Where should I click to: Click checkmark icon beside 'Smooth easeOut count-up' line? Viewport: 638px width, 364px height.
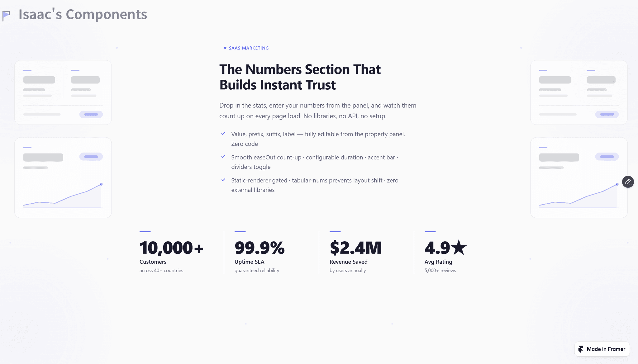click(223, 157)
